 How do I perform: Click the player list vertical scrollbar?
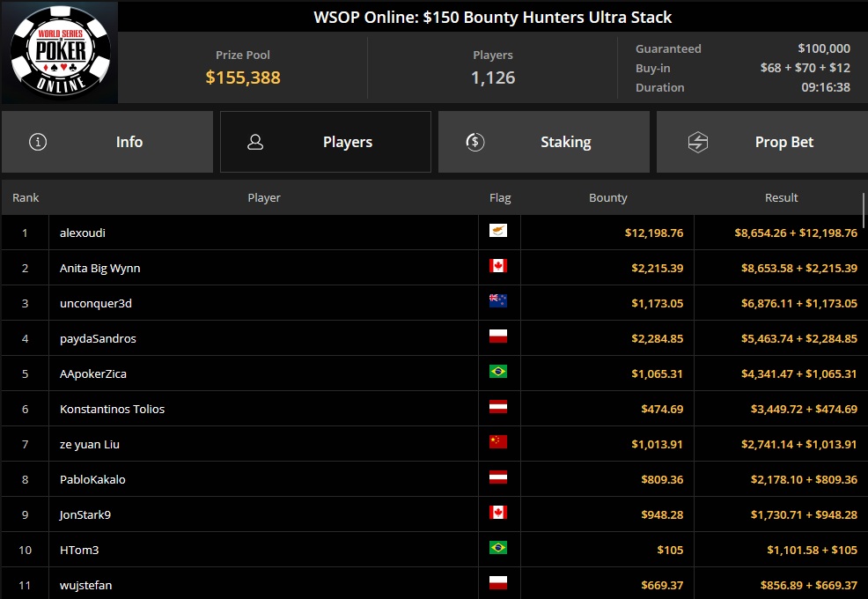tap(864, 211)
